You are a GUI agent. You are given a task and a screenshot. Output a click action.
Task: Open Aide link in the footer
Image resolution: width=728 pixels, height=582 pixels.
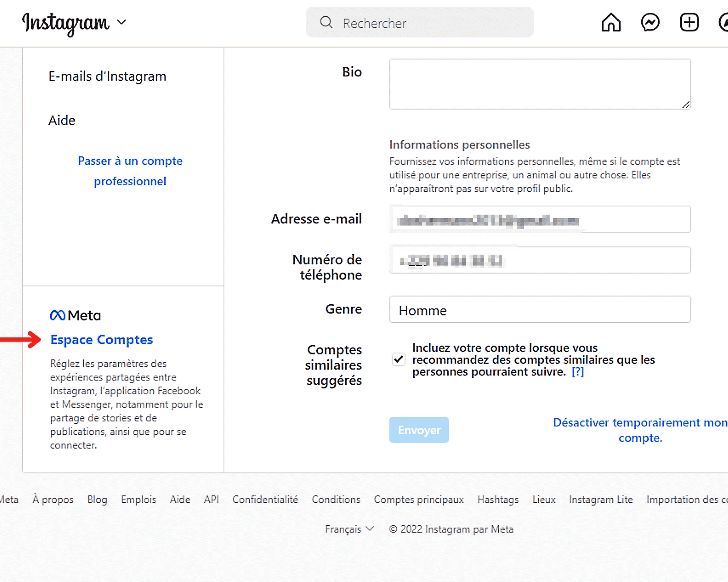coord(180,499)
